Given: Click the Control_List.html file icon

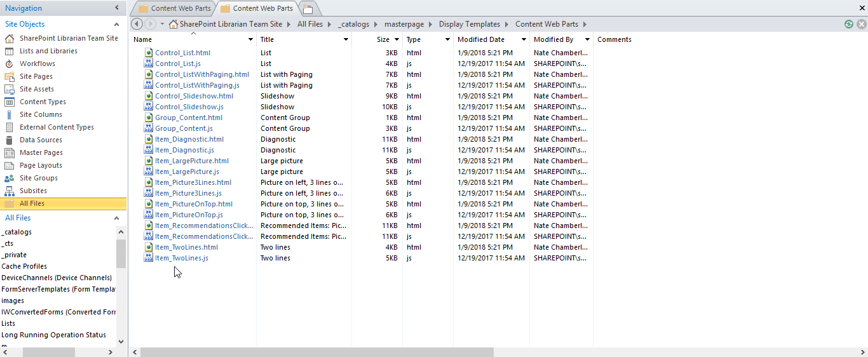Looking at the screenshot, I should tap(148, 53).
